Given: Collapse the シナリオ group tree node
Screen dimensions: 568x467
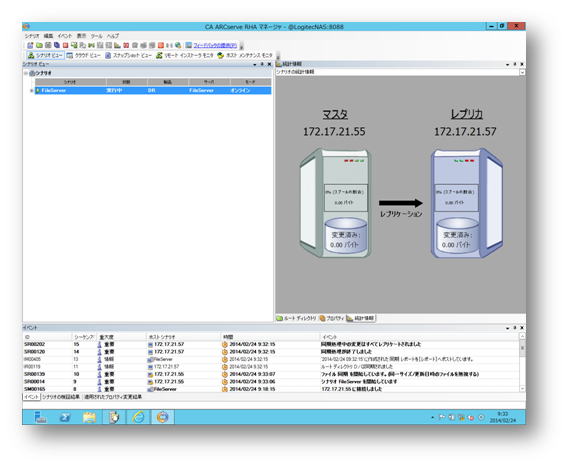Looking at the screenshot, I should click(26, 73).
